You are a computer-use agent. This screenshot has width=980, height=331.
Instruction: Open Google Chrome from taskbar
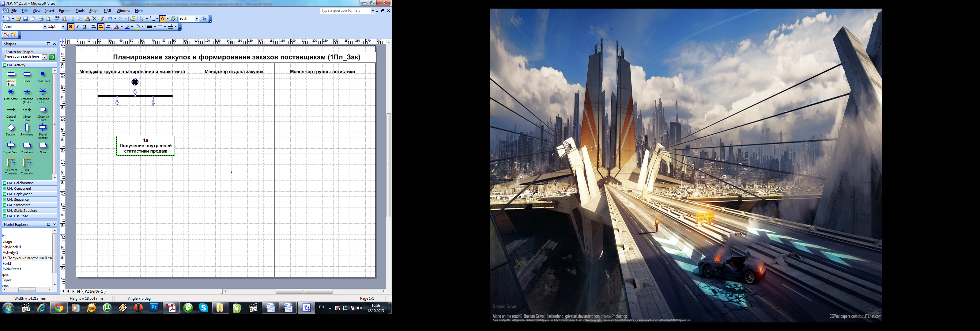coord(58,308)
